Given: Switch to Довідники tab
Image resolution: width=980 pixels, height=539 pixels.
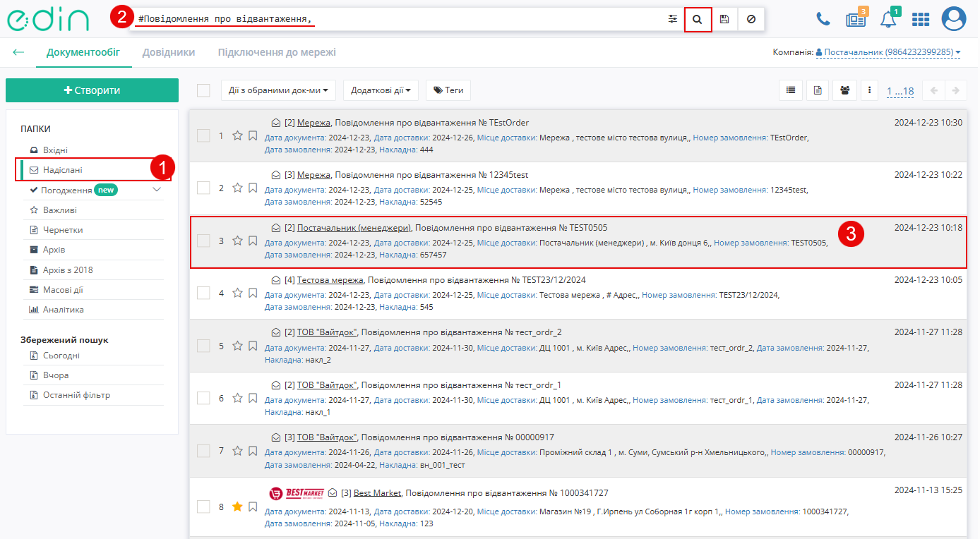Looking at the screenshot, I should click(169, 52).
